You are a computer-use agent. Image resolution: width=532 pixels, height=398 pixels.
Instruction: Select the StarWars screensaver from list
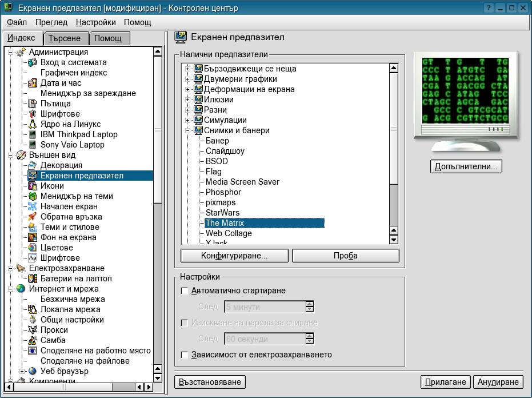tap(222, 213)
